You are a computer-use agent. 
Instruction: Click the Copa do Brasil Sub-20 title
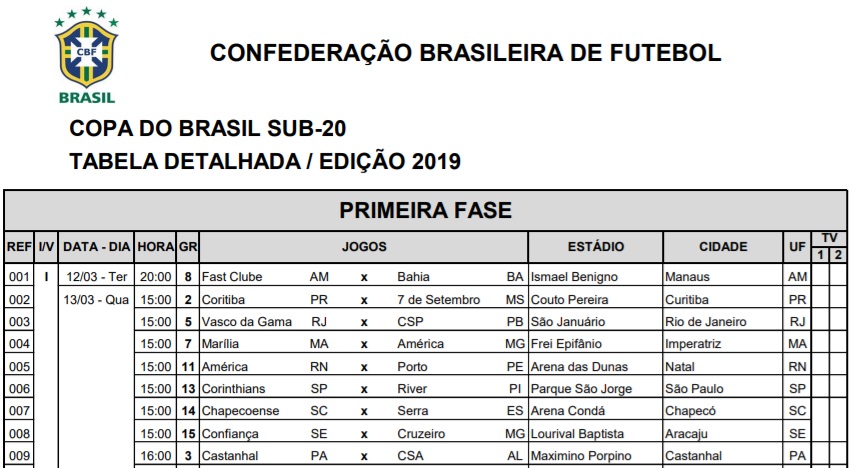[x=208, y=129]
